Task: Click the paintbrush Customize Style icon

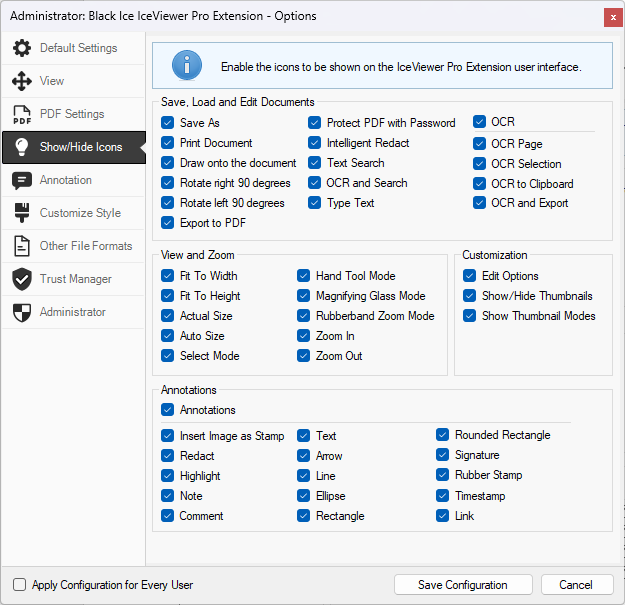Action: (x=22, y=213)
